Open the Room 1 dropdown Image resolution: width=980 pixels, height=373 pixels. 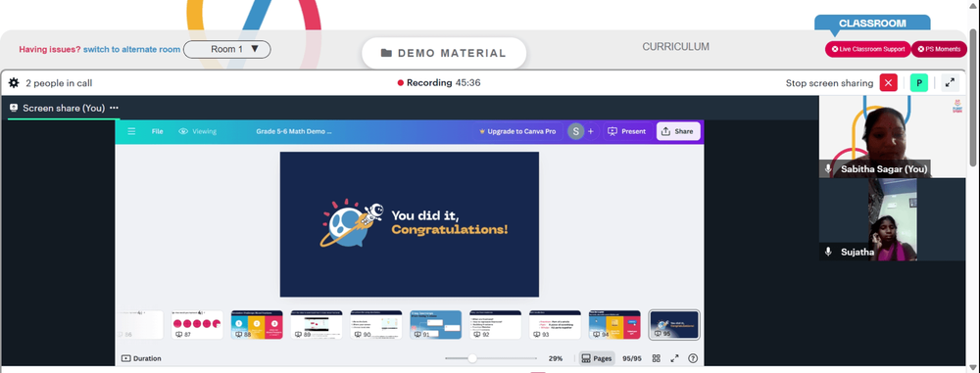point(227,49)
